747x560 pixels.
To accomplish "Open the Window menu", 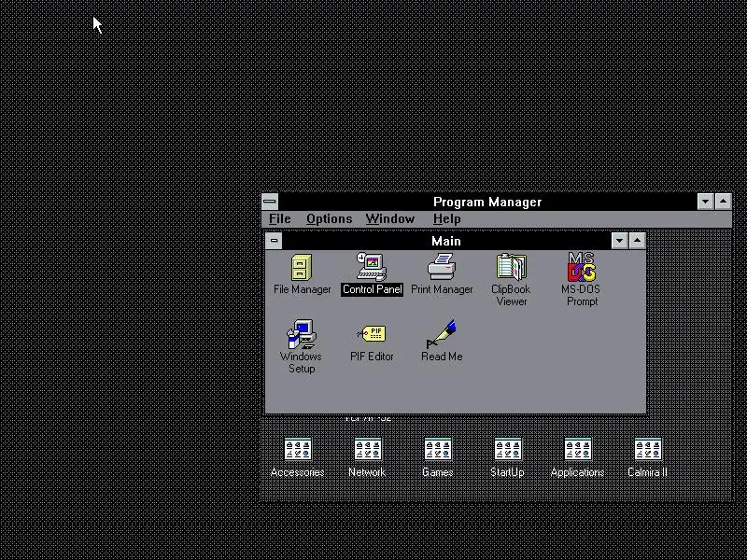I will [x=390, y=219].
